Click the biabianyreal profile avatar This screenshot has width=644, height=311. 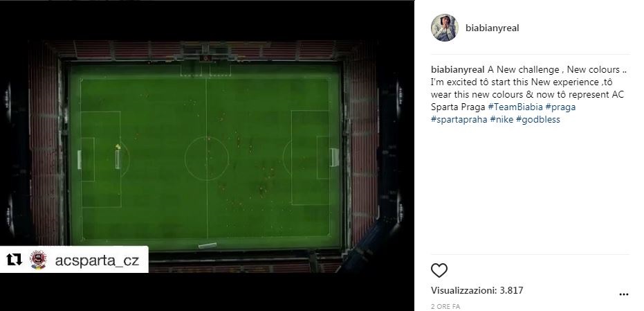(x=444, y=28)
